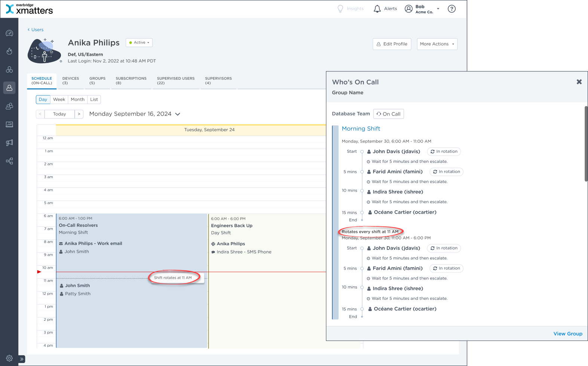The image size is (588, 366).
Task: Click the Insights lightbulb icon
Action: [x=340, y=9]
